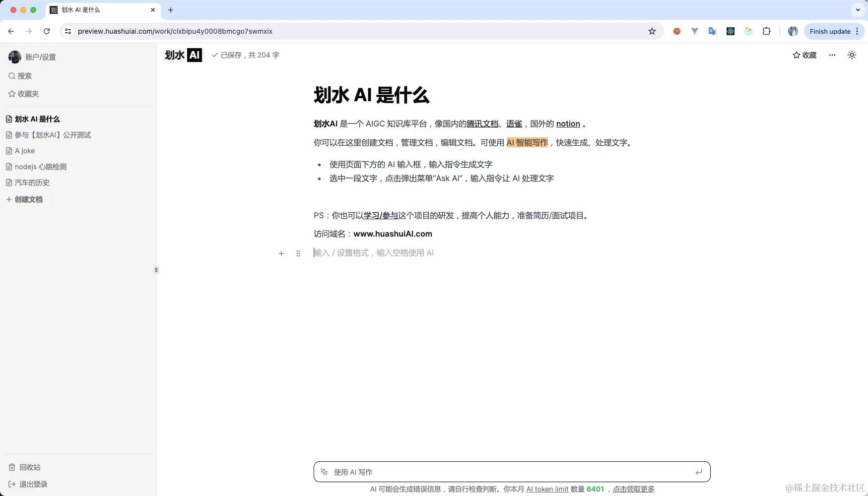Toggle the light/dark theme sun icon
The image size is (868, 496).
tap(852, 55)
